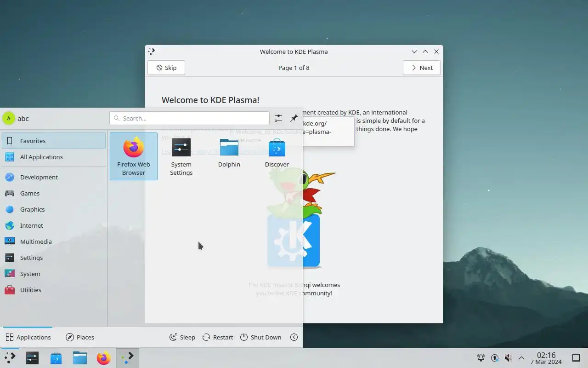Screen dimensions: 588x368
Task: Open the Internet category
Action: pyautogui.click(x=54, y=225)
